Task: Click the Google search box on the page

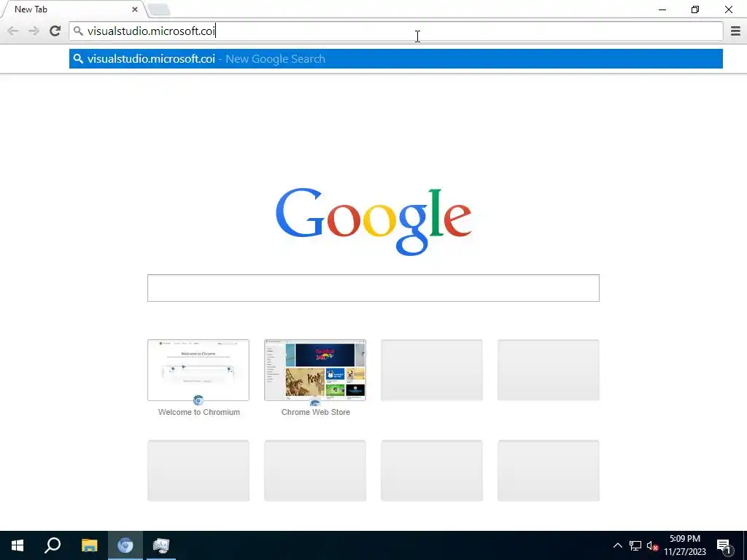Action: 373,288
